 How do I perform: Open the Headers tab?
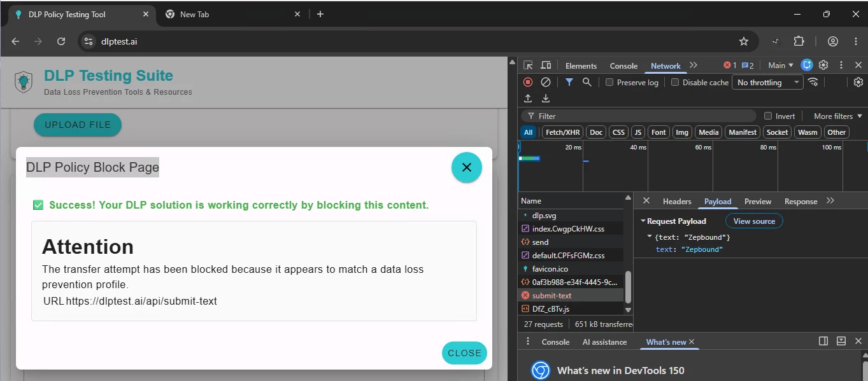(x=677, y=201)
